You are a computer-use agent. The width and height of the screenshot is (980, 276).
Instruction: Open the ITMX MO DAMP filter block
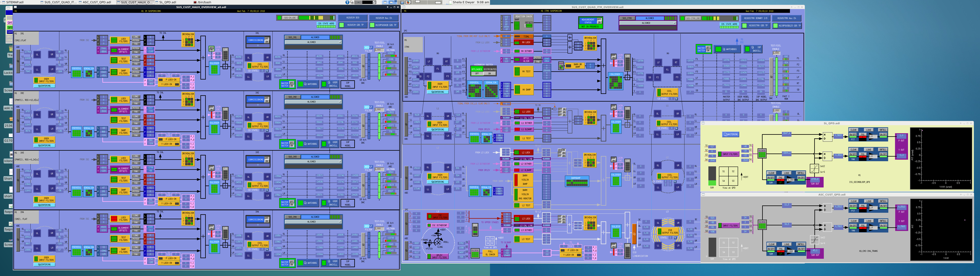click(524, 90)
